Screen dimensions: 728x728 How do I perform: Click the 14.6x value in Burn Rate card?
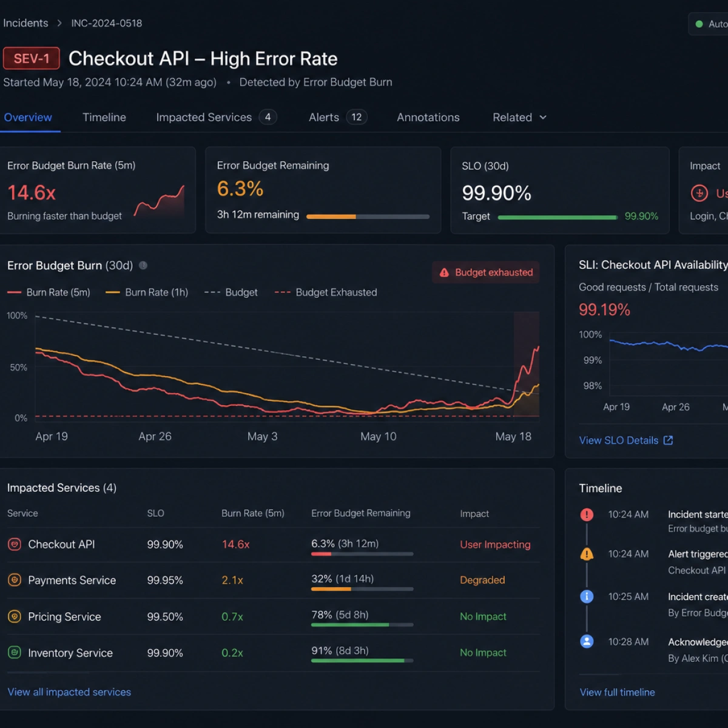(x=32, y=193)
